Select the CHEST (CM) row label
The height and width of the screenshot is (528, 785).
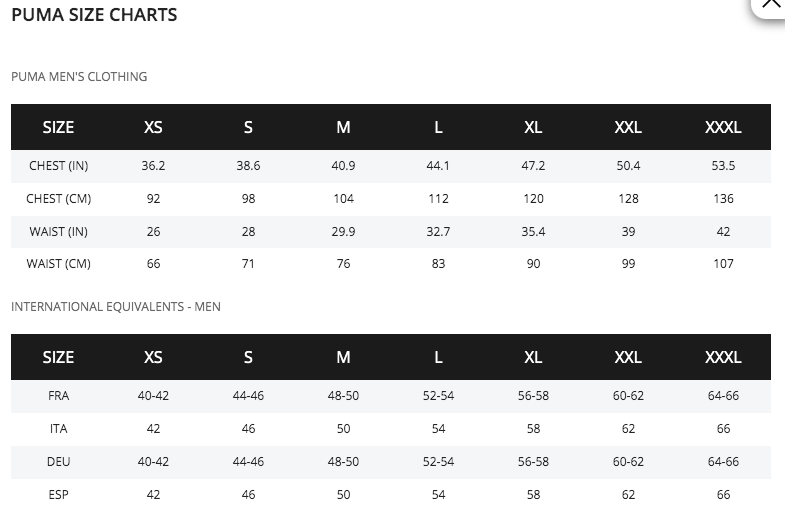pyautogui.click(x=59, y=199)
